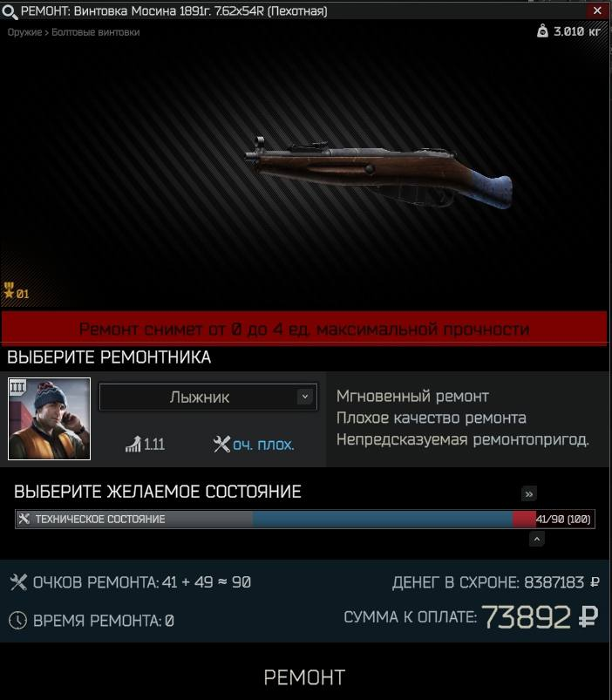Set maximum repair with double-arrow button
Screen dimensions: 612x700
pos(529,493)
